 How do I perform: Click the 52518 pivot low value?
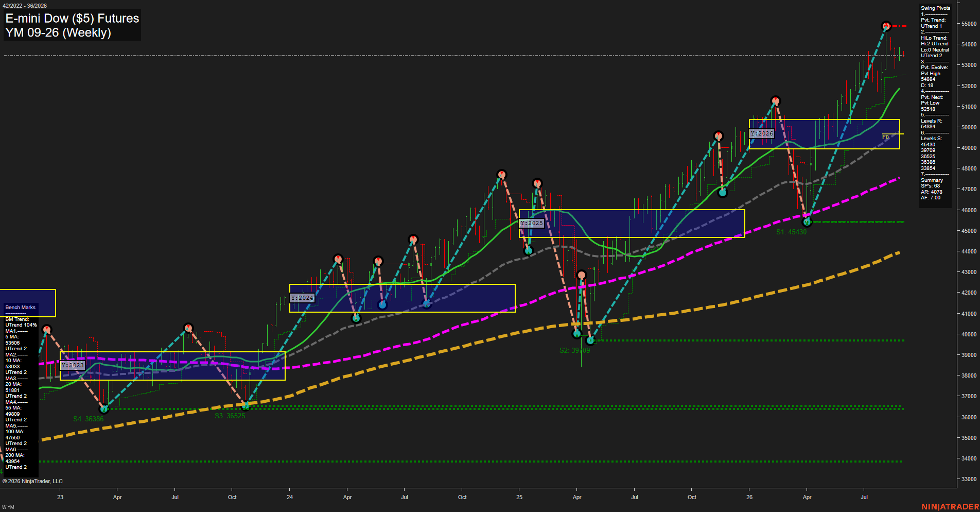click(928, 109)
